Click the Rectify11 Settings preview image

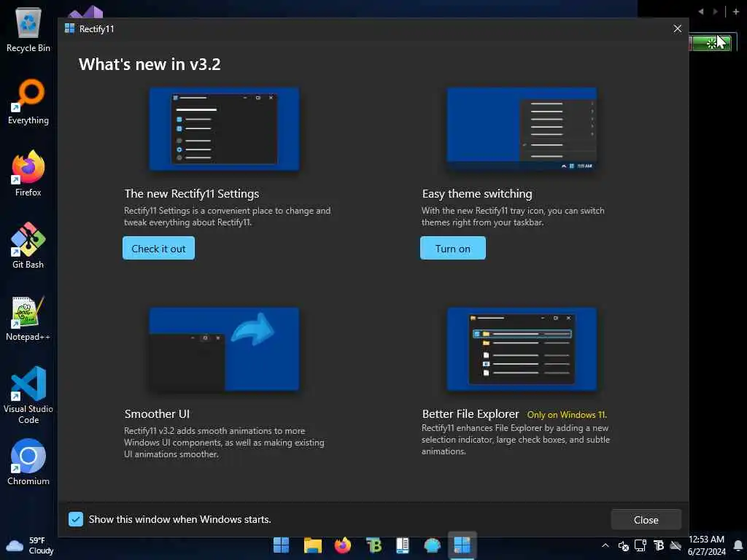225,128
